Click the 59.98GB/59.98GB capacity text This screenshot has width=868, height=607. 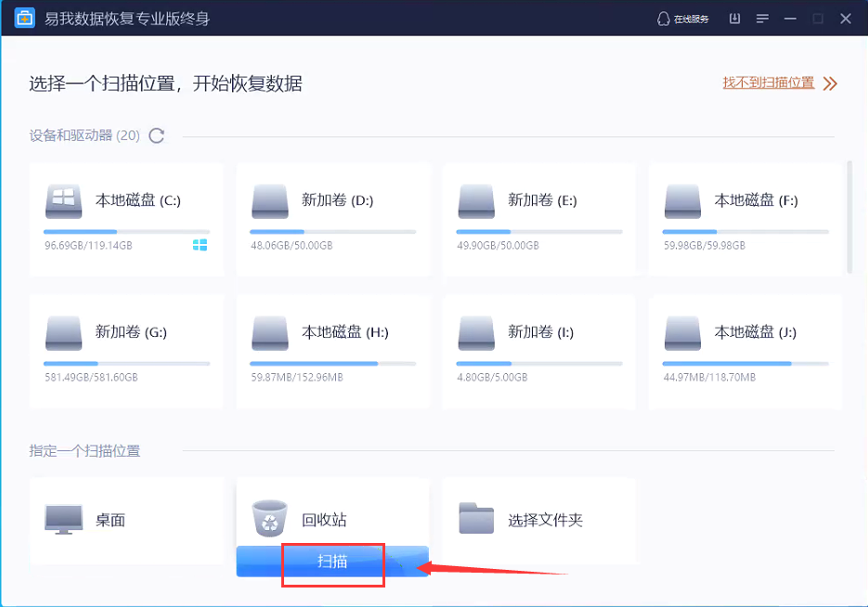pos(704,245)
